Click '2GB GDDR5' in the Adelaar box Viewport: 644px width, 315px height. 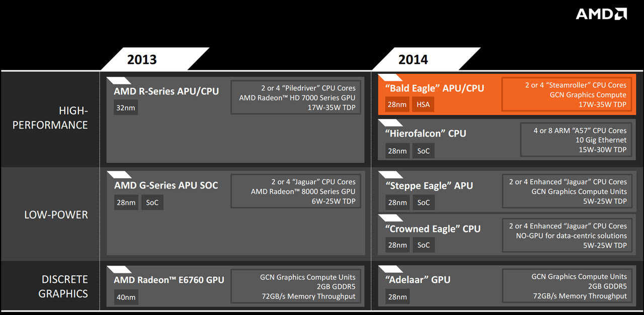click(608, 286)
